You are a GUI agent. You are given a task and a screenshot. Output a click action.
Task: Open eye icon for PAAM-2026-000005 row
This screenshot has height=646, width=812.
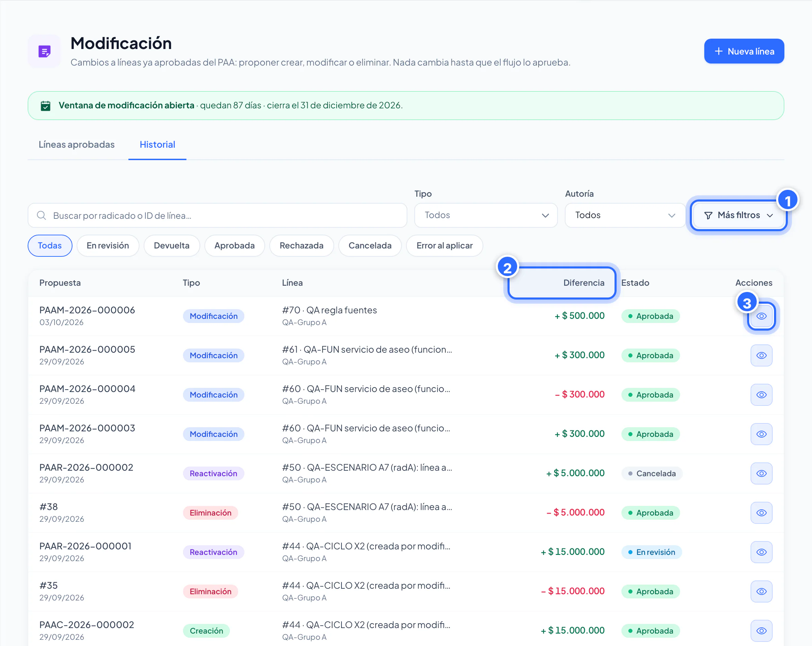coord(761,355)
